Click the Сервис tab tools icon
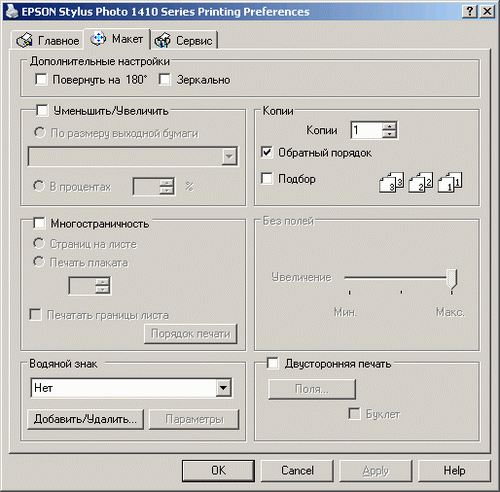Viewport: 500px width, 492px height. coord(163,40)
